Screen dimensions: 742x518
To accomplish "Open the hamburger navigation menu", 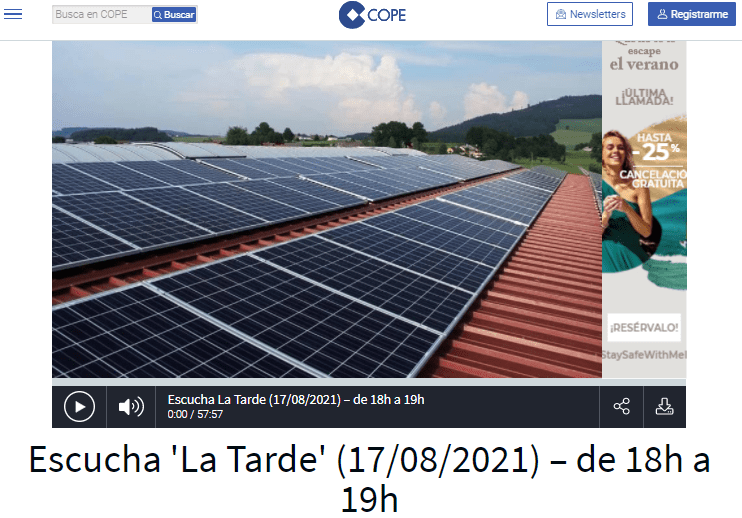I will point(13,14).
